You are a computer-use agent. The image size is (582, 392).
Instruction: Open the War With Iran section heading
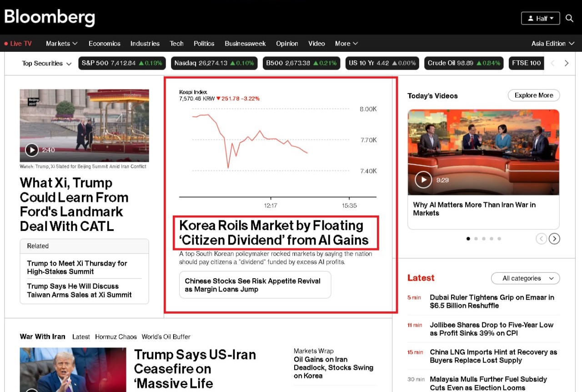point(43,337)
